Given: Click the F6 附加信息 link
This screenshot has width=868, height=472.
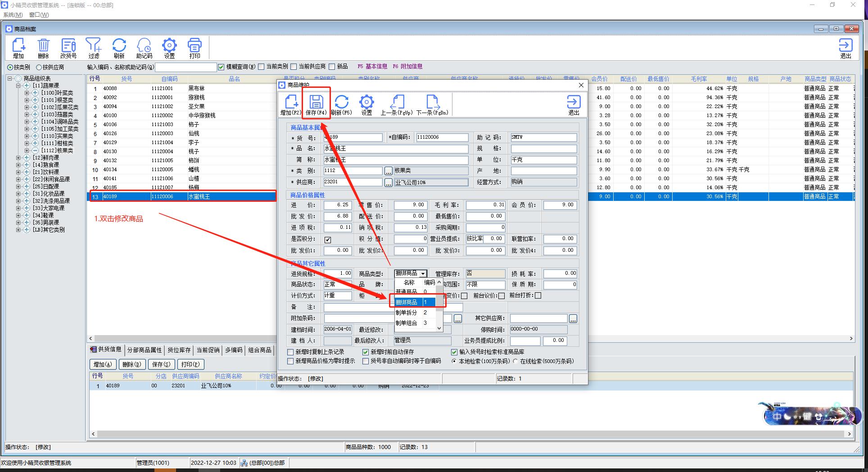Looking at the screenshot, I should [x=407, y=67].
